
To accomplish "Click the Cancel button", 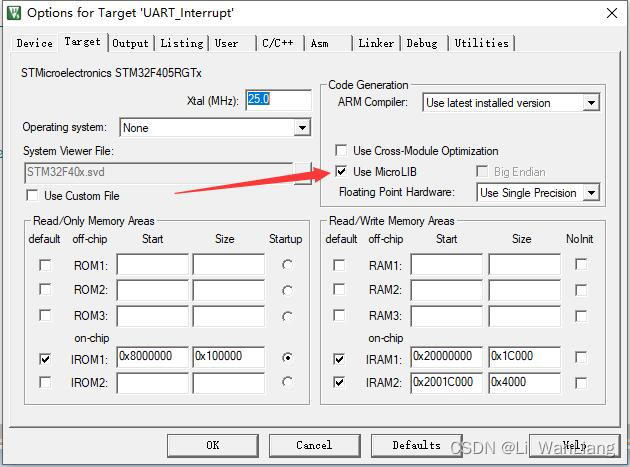I will (x=314, y=445).
